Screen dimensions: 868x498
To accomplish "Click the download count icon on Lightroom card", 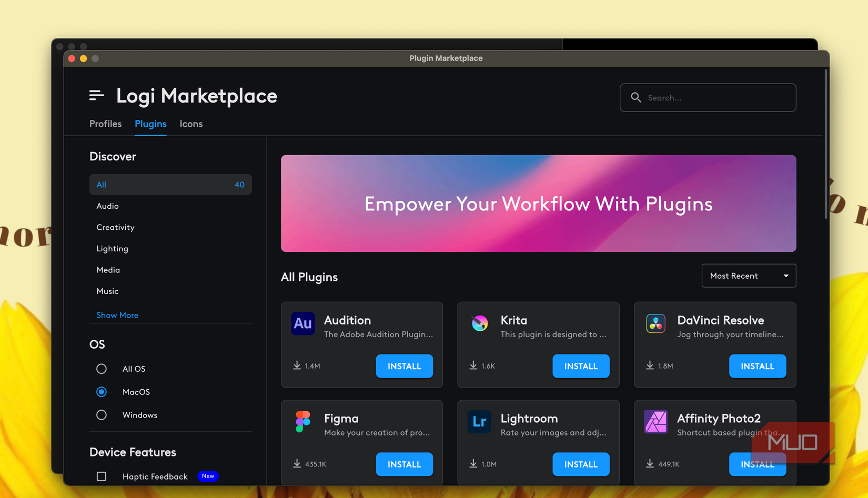I will tap(473, 464).
